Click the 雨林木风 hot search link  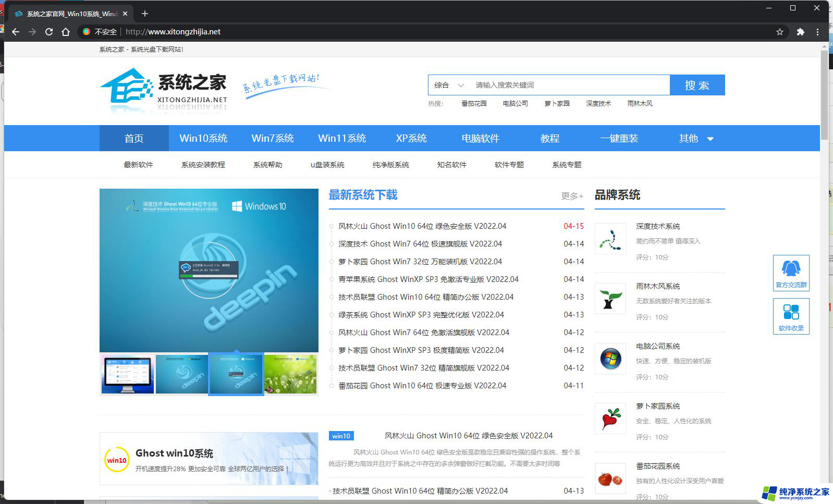pyautogui.click(x=640, y=104)
